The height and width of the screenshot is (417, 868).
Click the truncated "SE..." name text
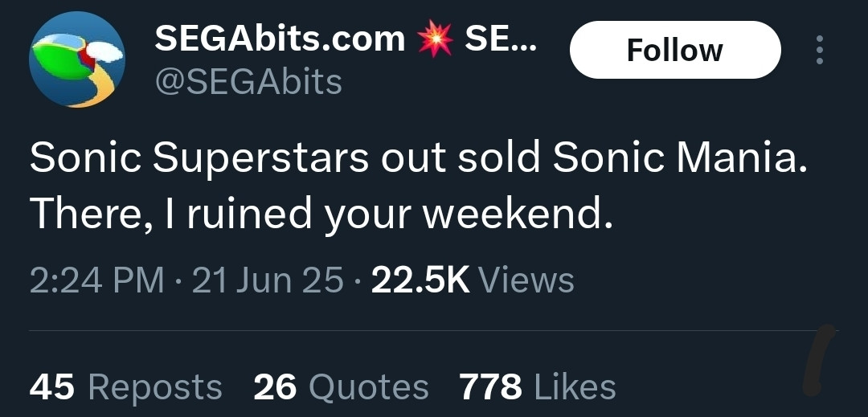pos(501,39)
